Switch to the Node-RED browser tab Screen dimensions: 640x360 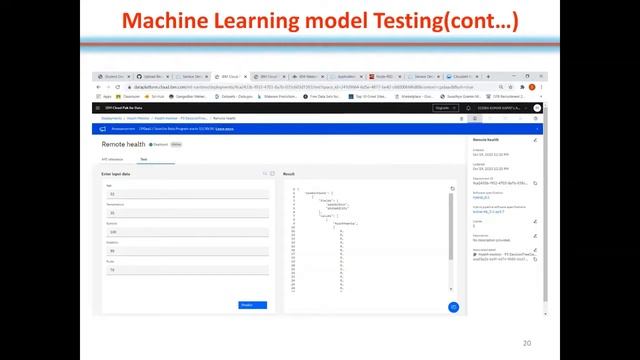[x=385, y=77]
